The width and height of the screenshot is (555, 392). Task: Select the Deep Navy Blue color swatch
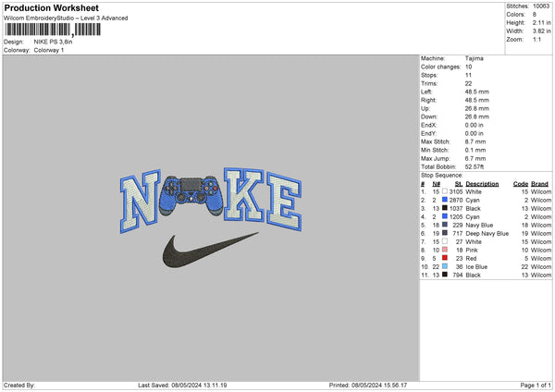tap(445, 233)
